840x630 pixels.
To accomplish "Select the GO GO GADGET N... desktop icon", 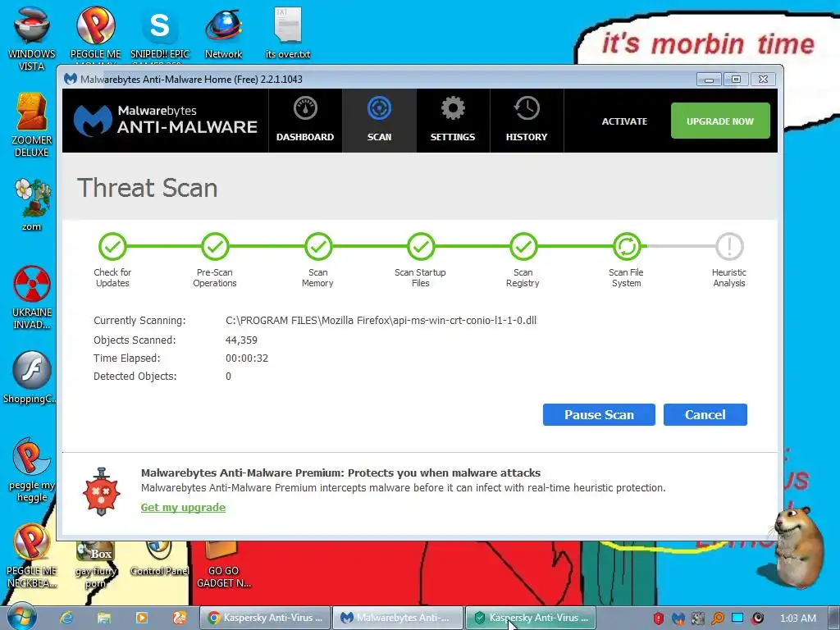I will (223, 564).
